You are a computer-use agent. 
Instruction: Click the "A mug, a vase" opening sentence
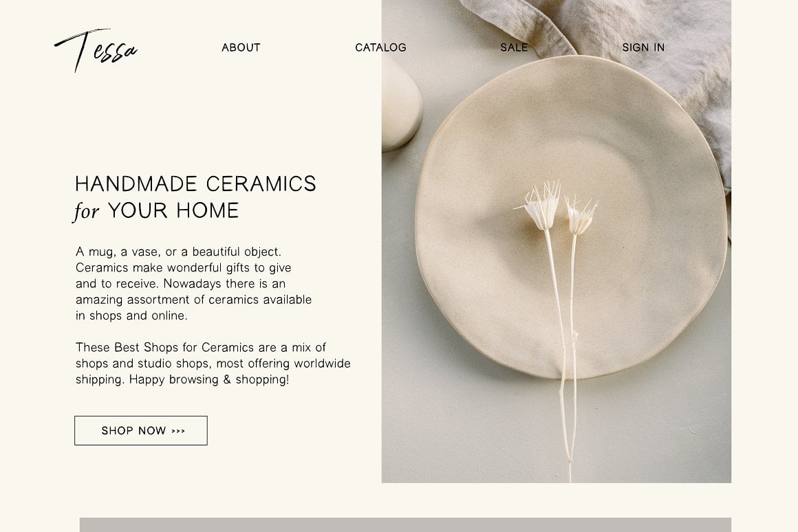click(x=178, y=252)
